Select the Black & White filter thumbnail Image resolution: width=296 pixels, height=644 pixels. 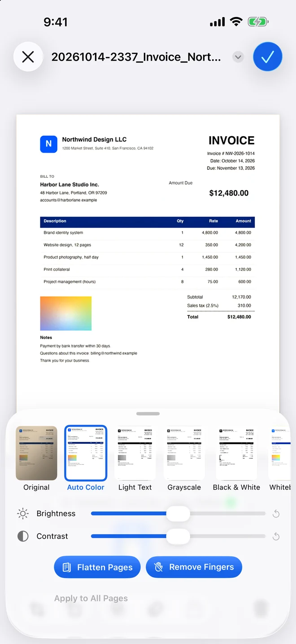click(x=236, y=453)
